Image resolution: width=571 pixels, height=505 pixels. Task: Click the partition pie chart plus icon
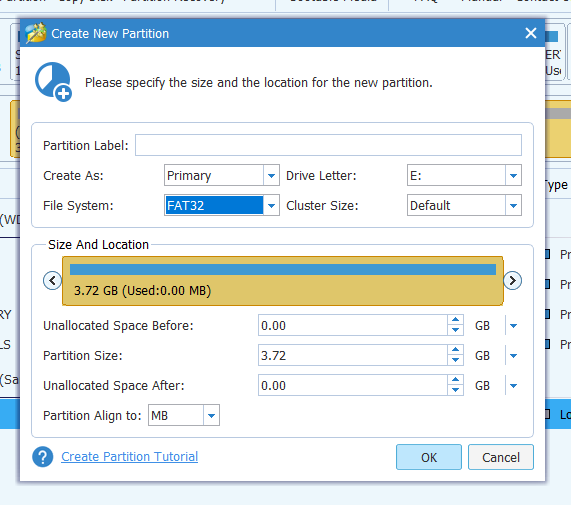tap(53, 82)
